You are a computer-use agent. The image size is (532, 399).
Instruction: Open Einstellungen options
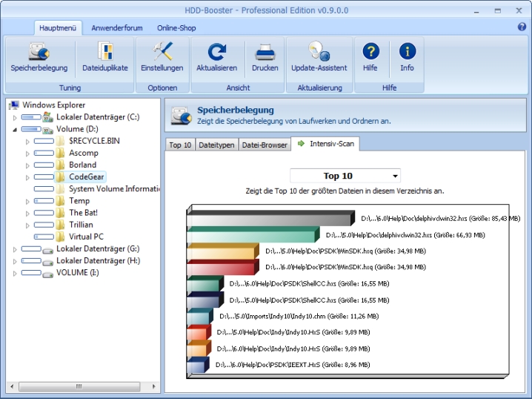[162, 57]
